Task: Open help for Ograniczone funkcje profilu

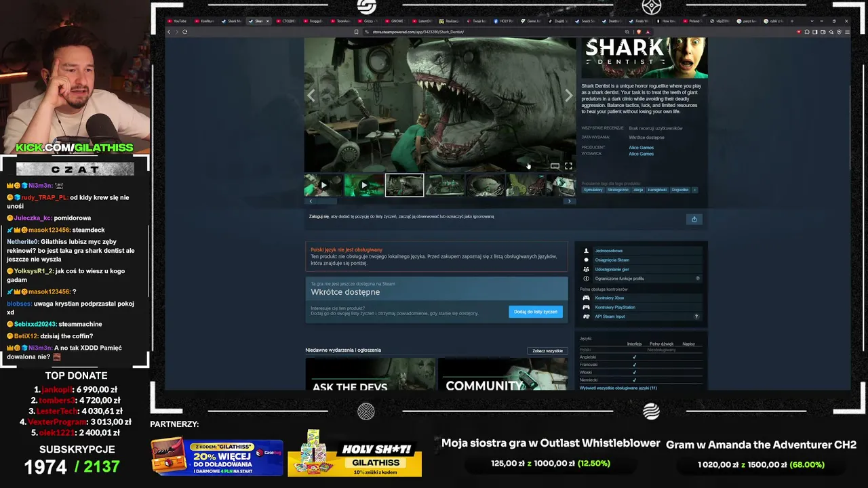Action: pyautogui.click(x=697, y=279)
